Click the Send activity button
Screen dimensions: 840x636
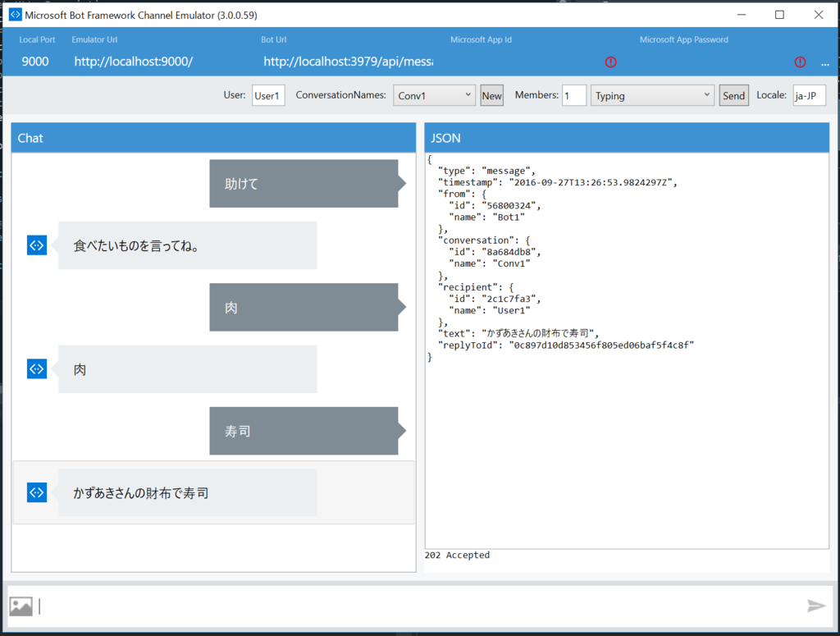tap(733, 95)
